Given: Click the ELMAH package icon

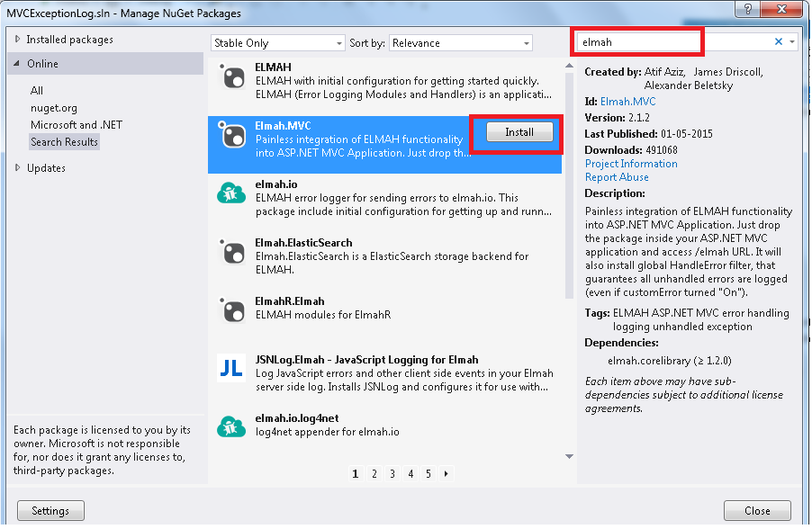Looking at the screenshot, I should (x=232, y=76).
